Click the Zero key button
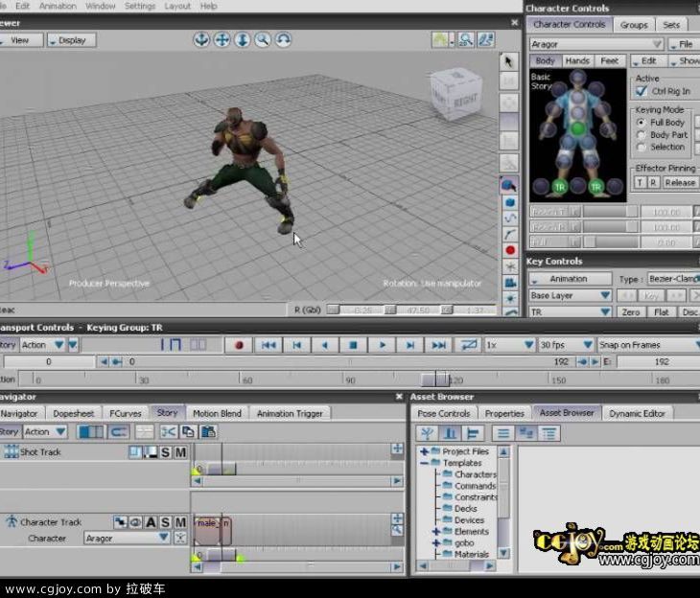 coord(631,312)
